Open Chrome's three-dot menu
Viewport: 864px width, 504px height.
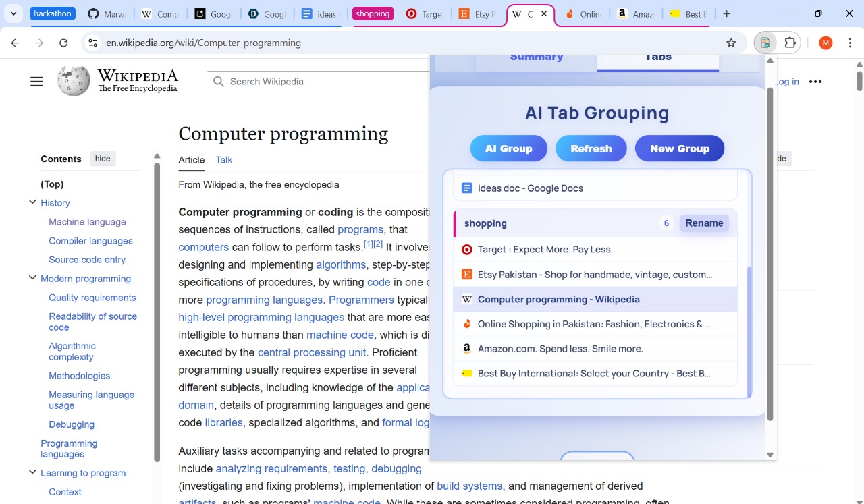click(x=849, y=43)
